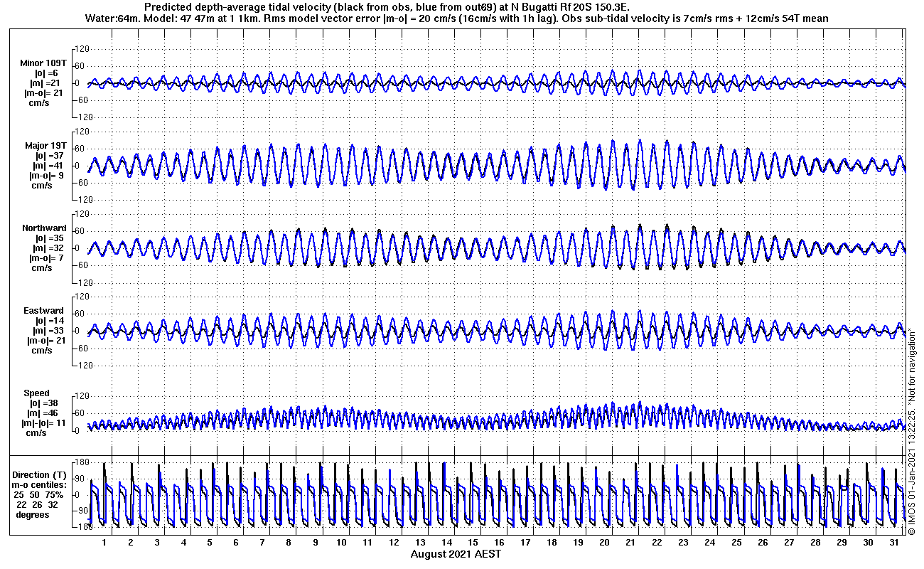Click the 180 tick of the Direction axis

click(x=80, y=463)
